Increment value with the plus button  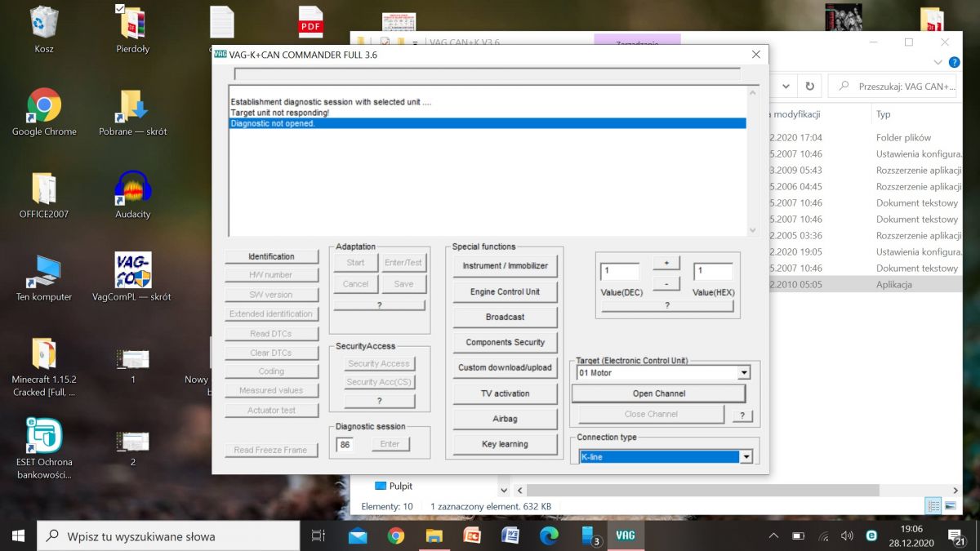click(666, 264)
